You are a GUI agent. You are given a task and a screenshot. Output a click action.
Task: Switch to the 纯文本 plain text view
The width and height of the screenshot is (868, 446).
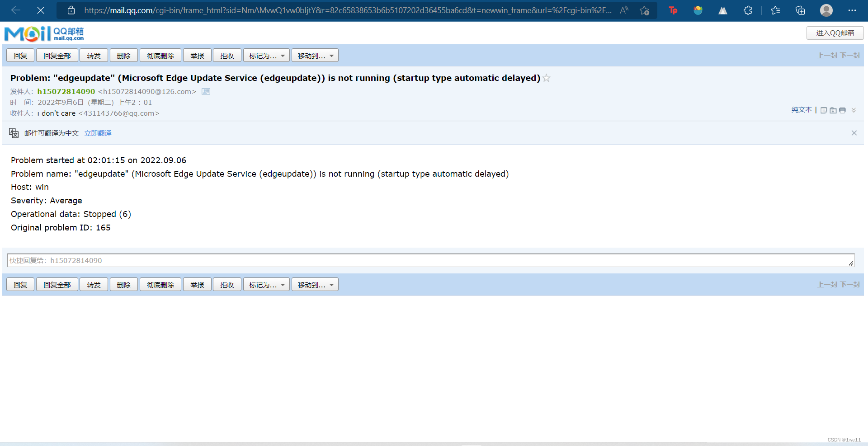pyautogui.click(x=802, y=110)
